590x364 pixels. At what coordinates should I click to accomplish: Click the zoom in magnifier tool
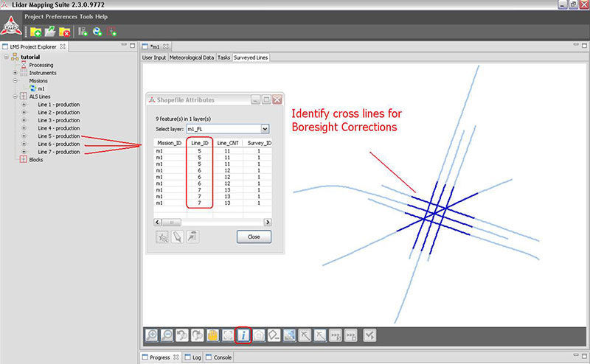click(x=152, y=335)
